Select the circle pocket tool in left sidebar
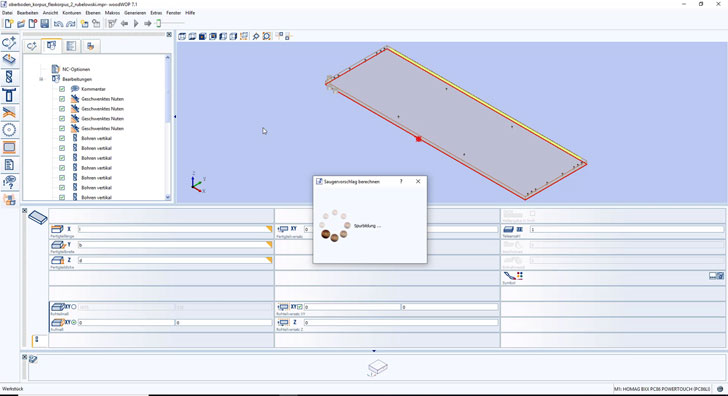Screen dimensions: 728x396 (9, 130)
